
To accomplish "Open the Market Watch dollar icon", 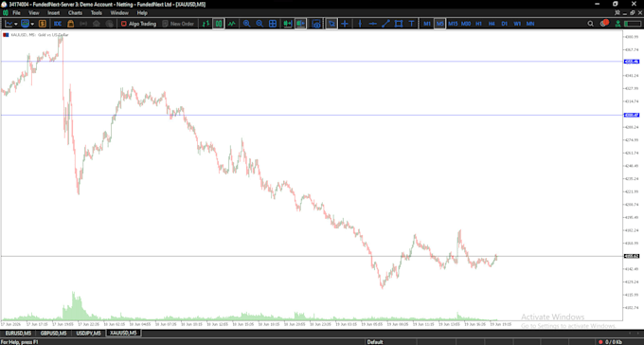I will 43,24.
